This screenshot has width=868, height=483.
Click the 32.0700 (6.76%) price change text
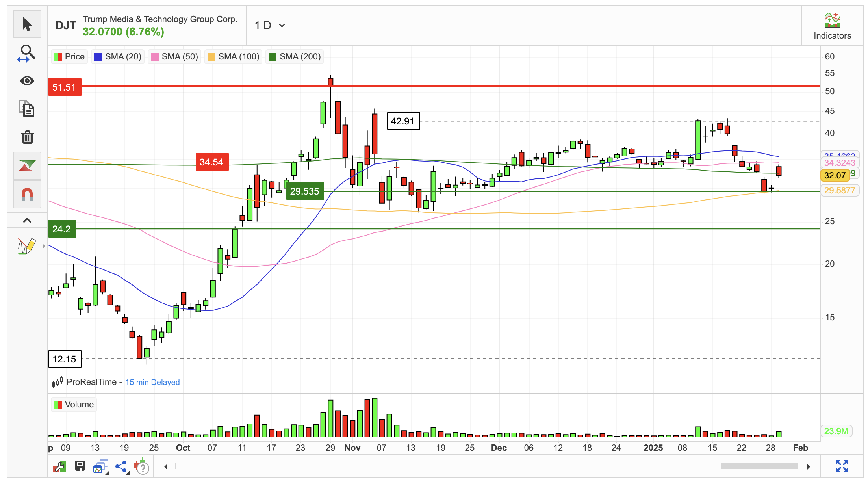click(x=123, y=32)
